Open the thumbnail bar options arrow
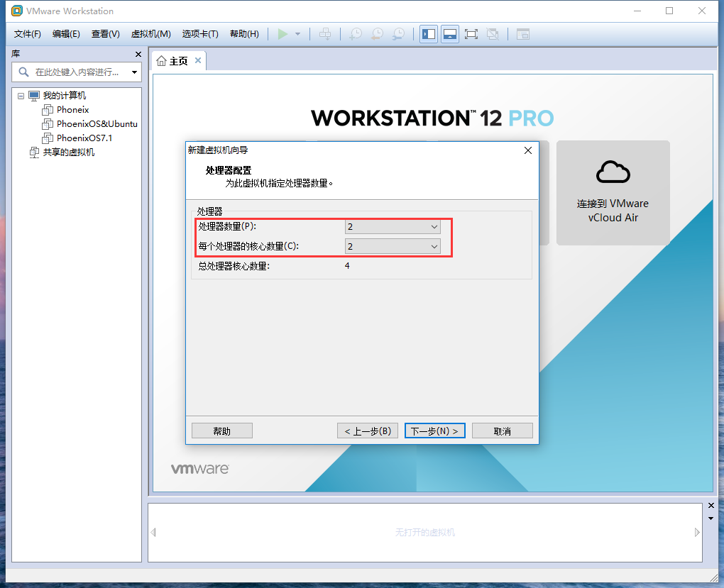Image resolution: width=724 pixels, height=588 pixels. (x=711, y=518)
